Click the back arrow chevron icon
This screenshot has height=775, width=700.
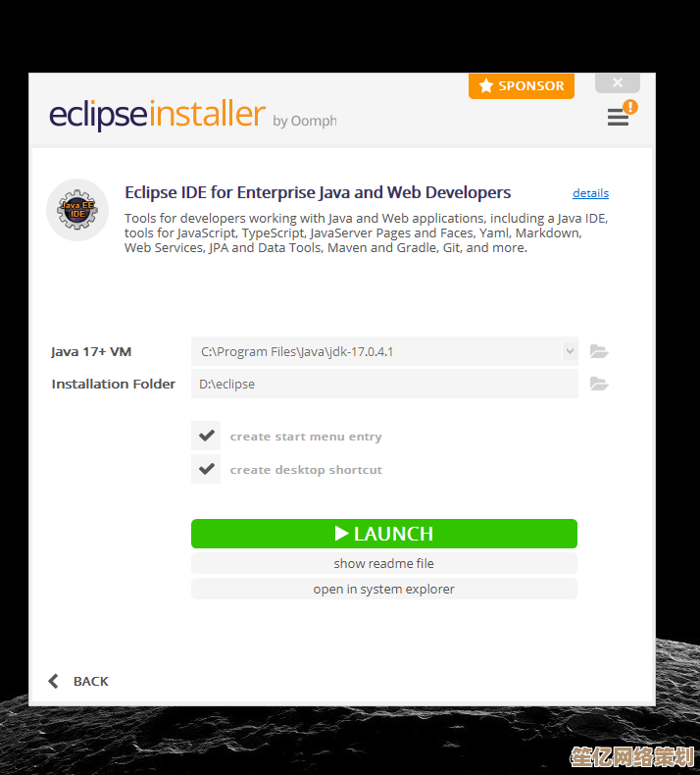click(53, 681)
